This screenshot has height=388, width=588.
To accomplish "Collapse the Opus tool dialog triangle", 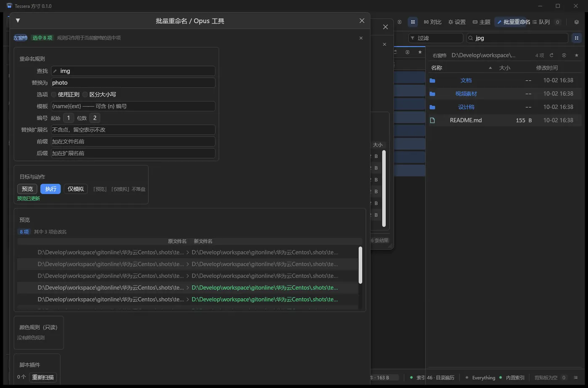I will point(18,21).
